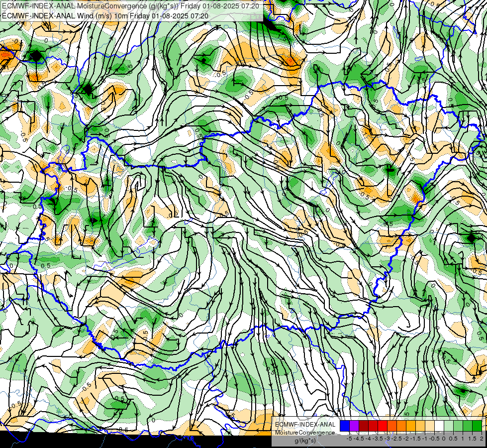
Task: Pick the white legend swatch
Action: 439,426
